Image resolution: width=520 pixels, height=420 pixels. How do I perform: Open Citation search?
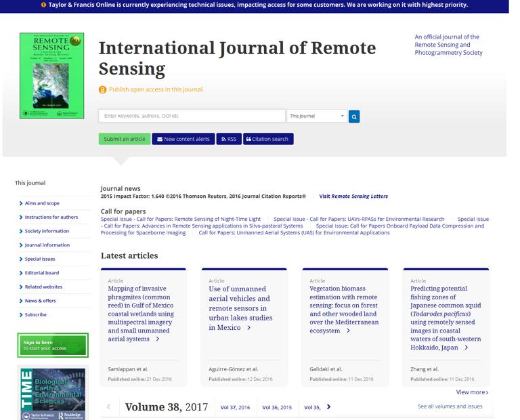pos(267,139)
